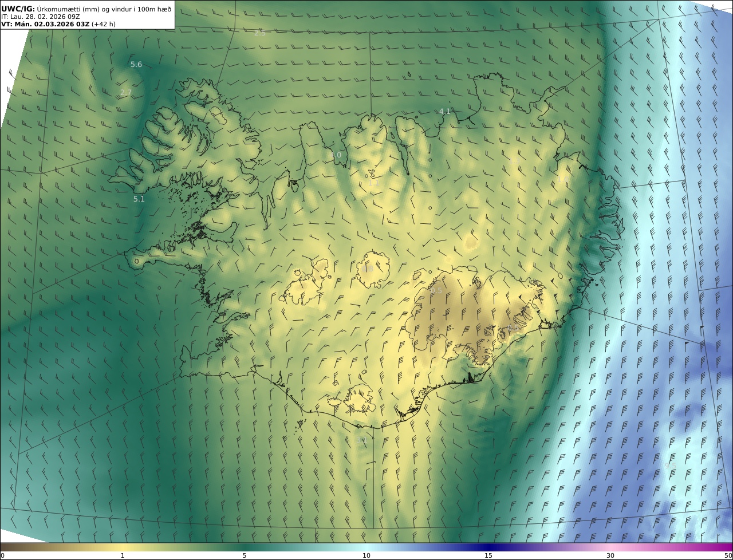The width and height of the screenshot is (733, 560).
Task: Click the map title 'Úrkomumætti (mm) og vindur í 100m hæð'
Action: coord(104,9)
